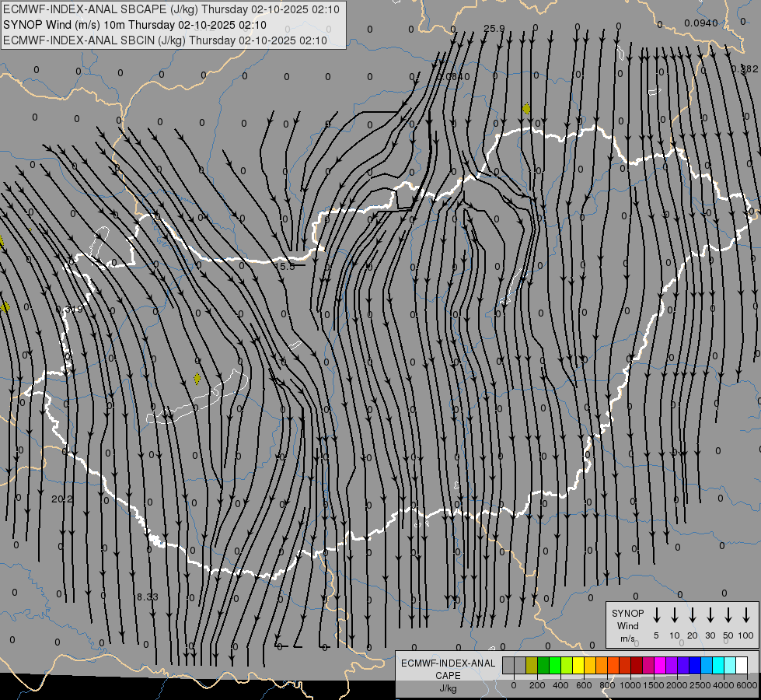Viewport: 761px width, 700px height.
Task: Select the dark red CAPE legend swatch
Action: point(637,665)
